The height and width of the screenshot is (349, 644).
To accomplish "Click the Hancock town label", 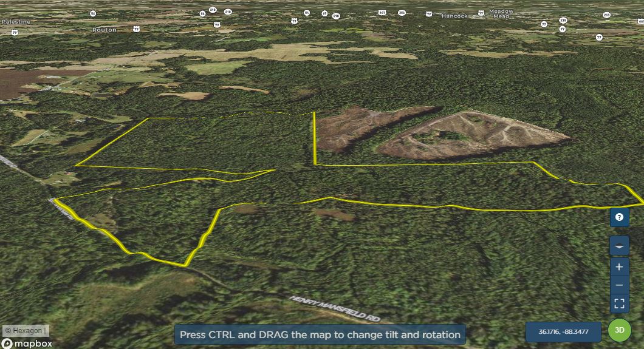I will 454,16.
